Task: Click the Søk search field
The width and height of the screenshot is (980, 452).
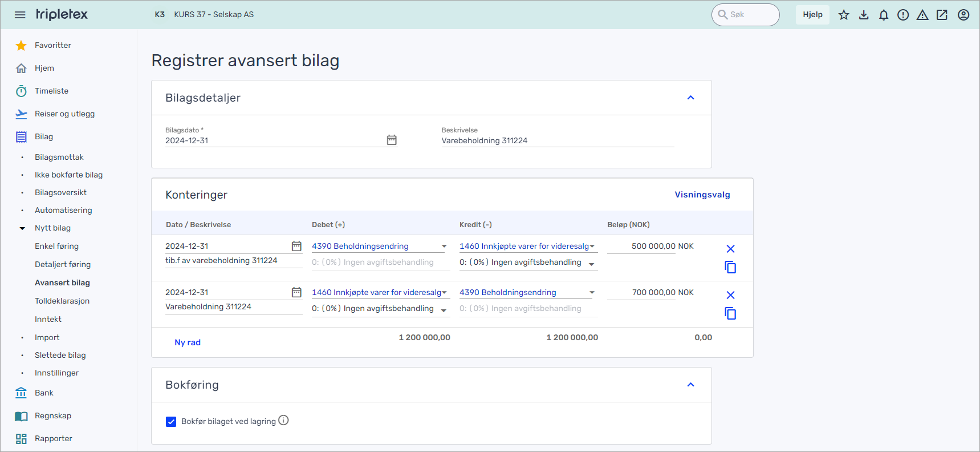Action: 745,15
